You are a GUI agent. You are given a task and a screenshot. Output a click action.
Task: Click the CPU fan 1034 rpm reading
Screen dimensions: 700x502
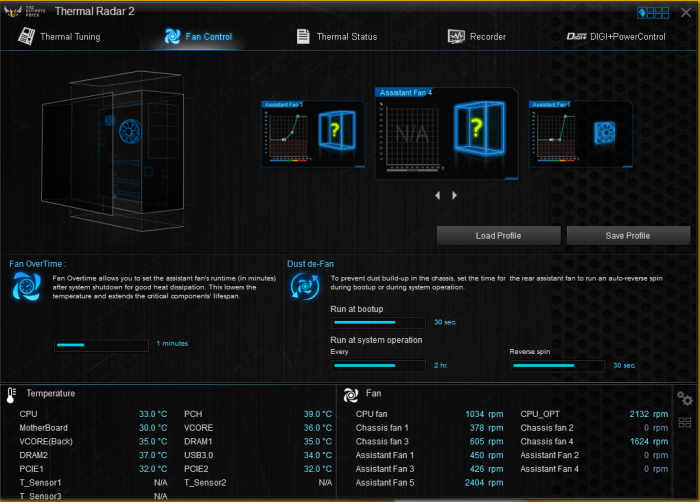pyautogui.click(x=484, y=414)
